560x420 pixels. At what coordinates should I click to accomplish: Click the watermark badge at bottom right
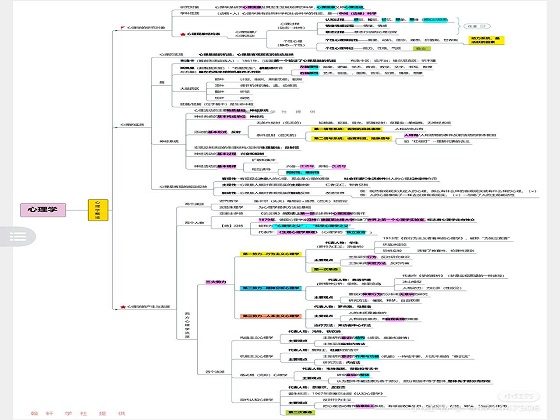tap(519, 396)
